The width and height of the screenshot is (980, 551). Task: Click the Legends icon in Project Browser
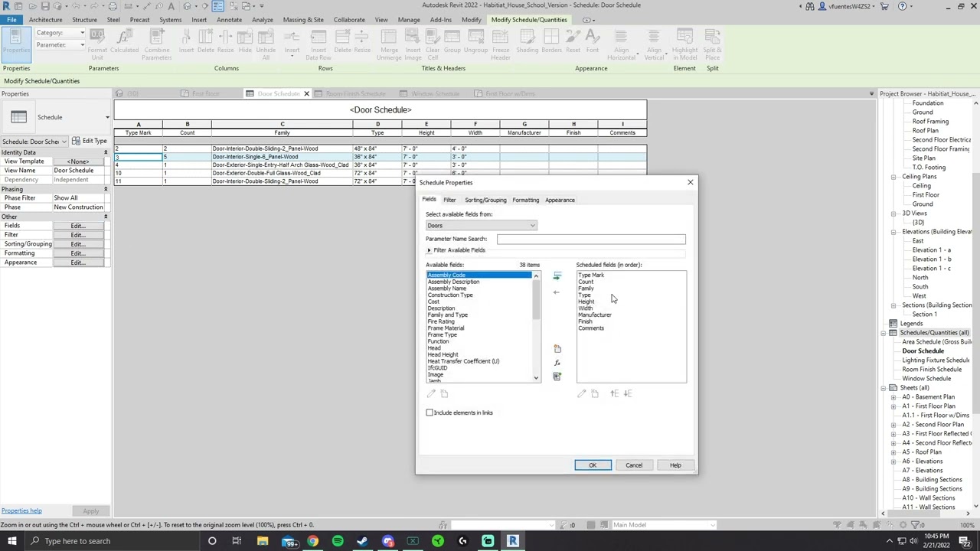tap(893, 324)
